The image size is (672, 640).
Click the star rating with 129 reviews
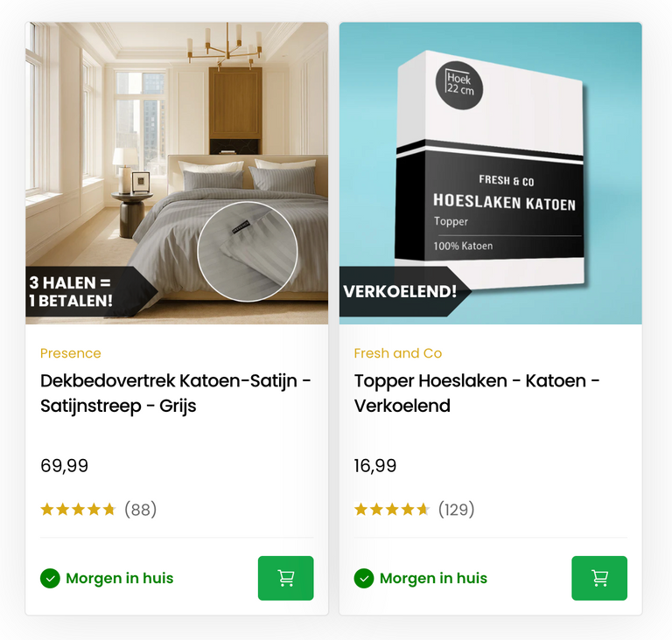[x=392, y=510]
